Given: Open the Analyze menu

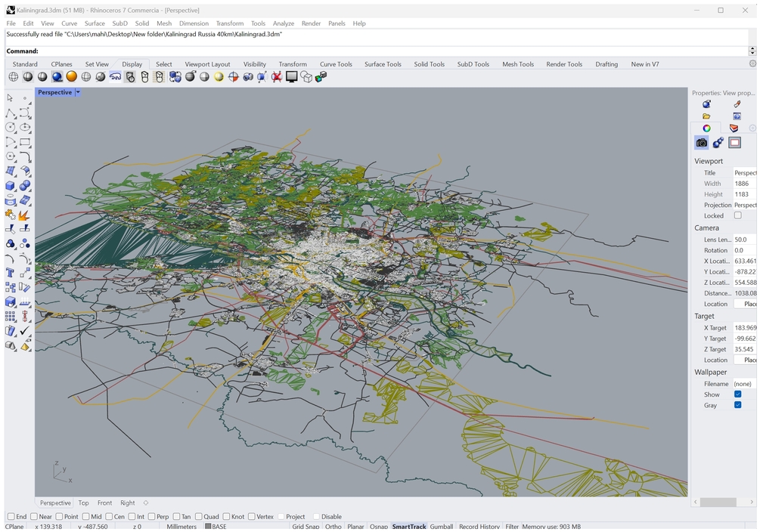Looking at the screenshot, I should [284, 23].
